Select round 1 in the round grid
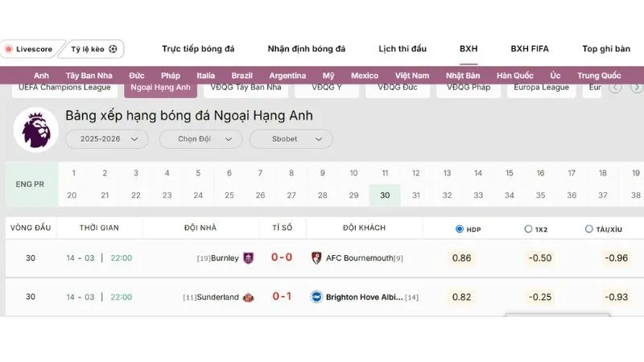 pos(74,173)
